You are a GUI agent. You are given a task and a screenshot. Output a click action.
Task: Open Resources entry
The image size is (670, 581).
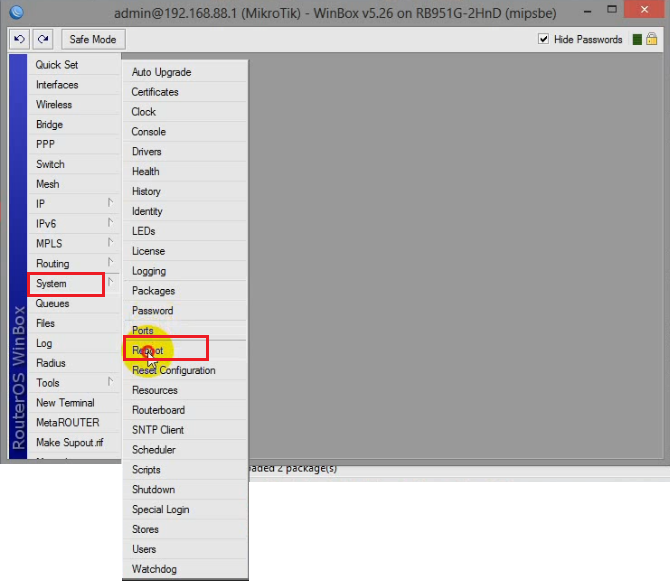(185, 390)
